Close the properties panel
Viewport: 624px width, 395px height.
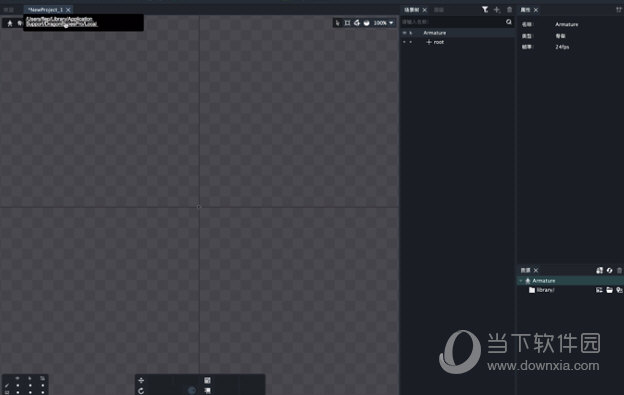tap(536, 10)
